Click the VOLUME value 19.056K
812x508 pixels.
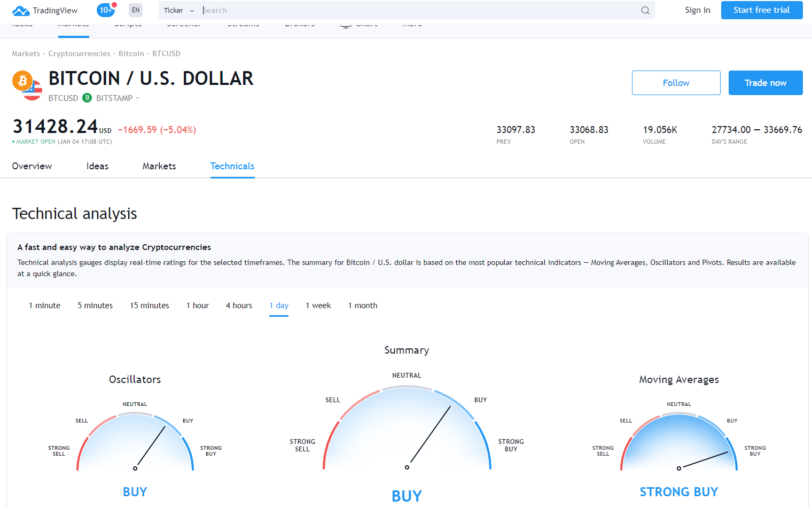coord(660,130)
